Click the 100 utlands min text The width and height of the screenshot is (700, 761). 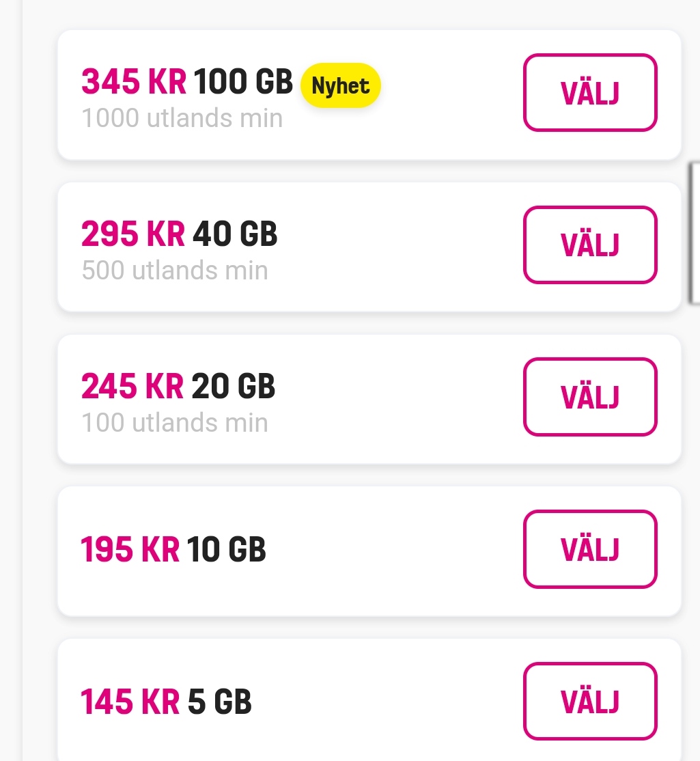point(175,423)
